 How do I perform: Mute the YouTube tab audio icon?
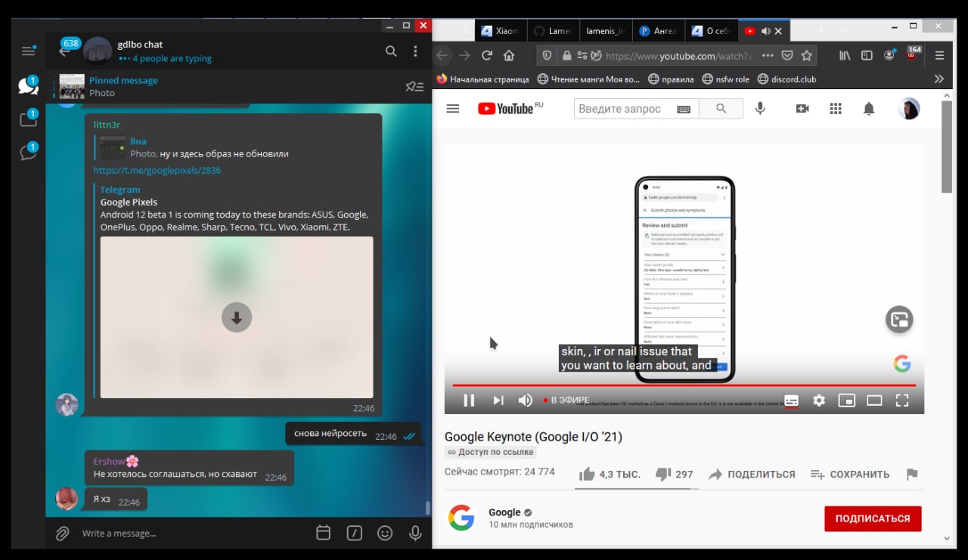pyautogui.click(x=765, y=31)
